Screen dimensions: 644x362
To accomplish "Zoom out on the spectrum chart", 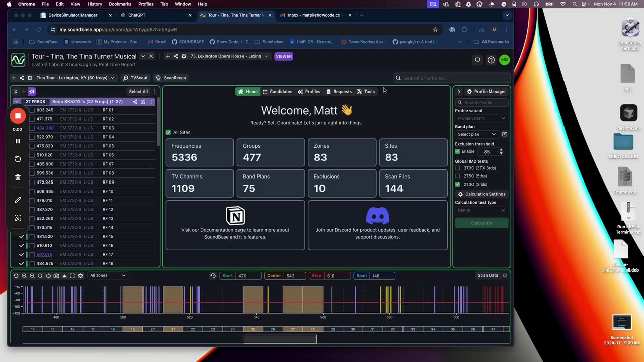I will 32,276.
